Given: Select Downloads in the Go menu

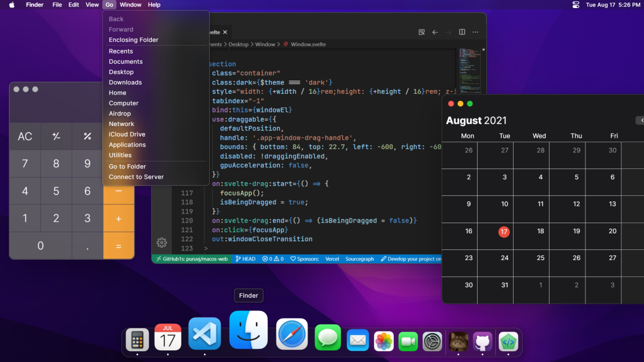Looking at the screenshot, I should tap(125, 82).
